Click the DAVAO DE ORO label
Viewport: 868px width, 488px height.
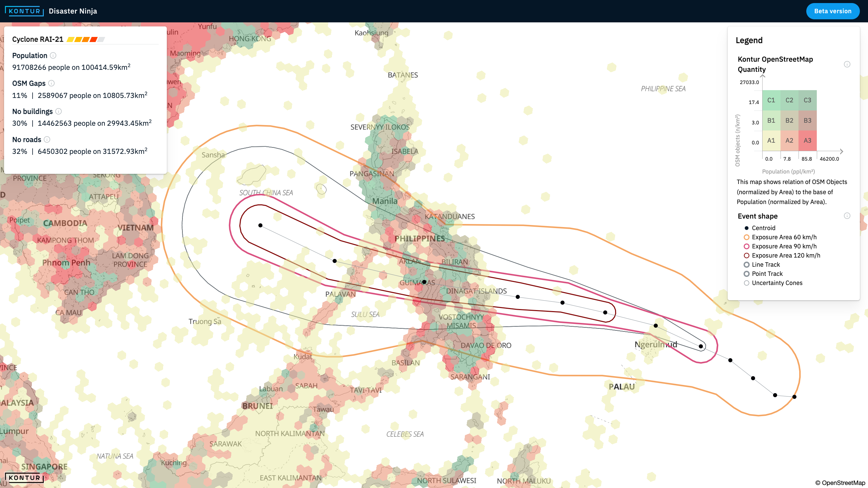pyautogui.click(x=486, y=345)
